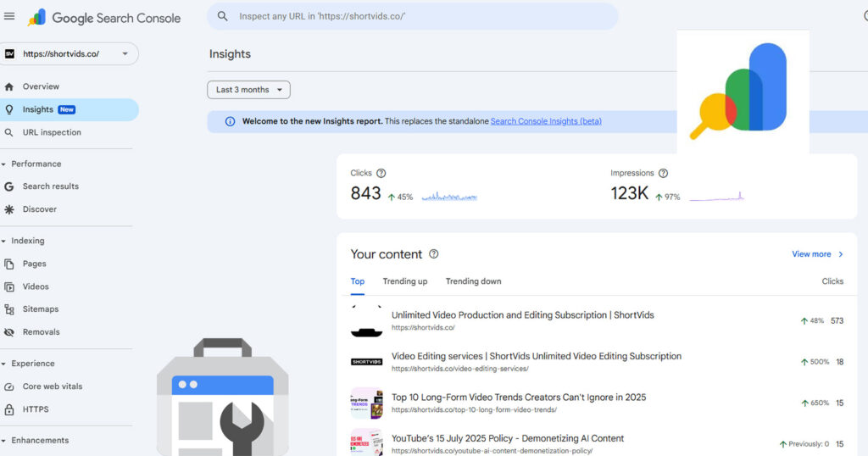Click the Removals crossed-eye icon
The width and height of the screenshot is (868, 456).
(x=8, y=332)
